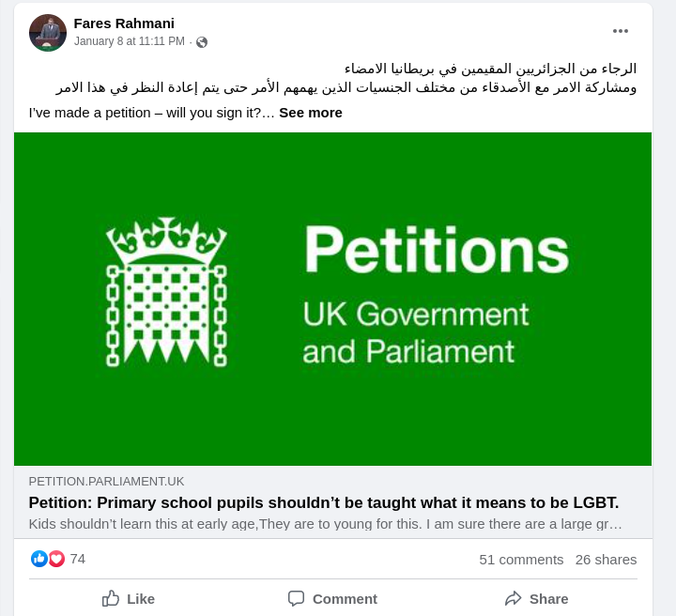Toggle Like on this post
Screen dimensions: 676x616
pos(129,598)
